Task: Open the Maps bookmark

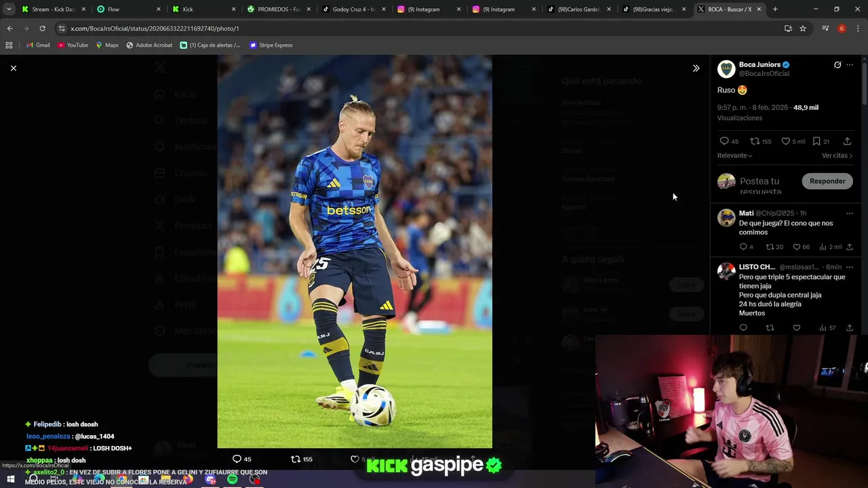Action: tap(107, 45)
